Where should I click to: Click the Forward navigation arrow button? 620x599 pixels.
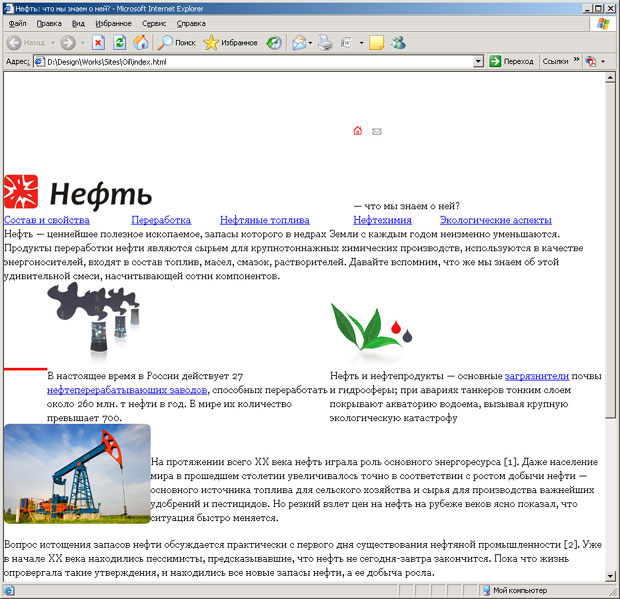coord(68,43)
